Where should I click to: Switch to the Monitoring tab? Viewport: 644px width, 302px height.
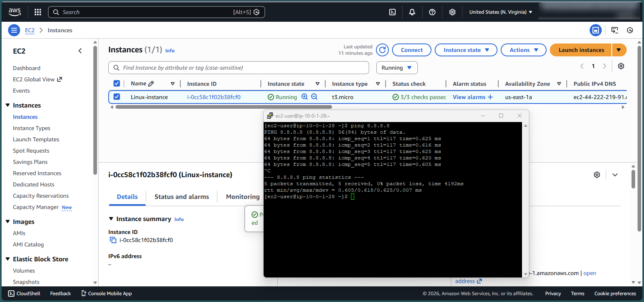click(243, 197)
